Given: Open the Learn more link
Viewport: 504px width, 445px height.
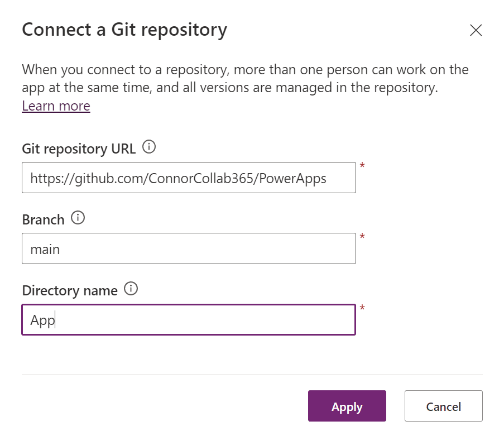Looking at the screenshot, I should click(x=56, y=106).
